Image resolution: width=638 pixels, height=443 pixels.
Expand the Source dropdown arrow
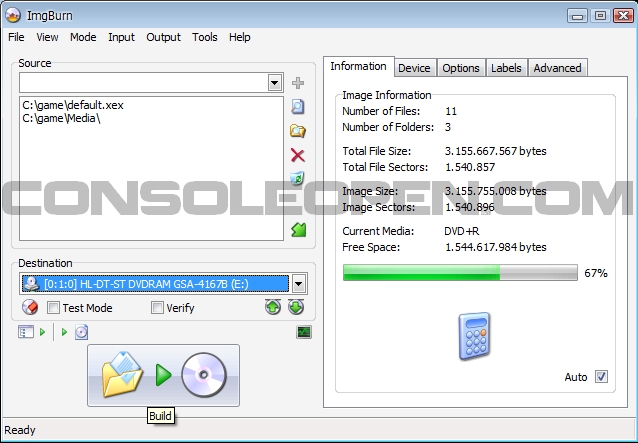pyautogui.click(x=275, y=83)
